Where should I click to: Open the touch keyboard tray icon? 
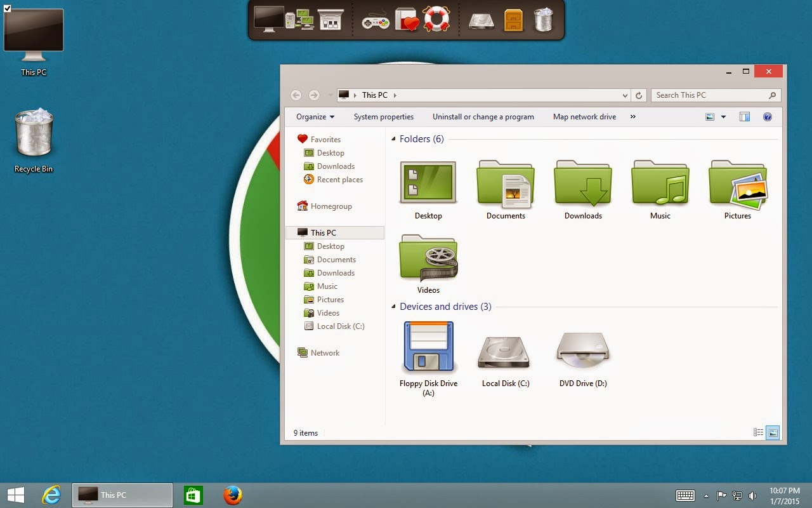[686, 495]
